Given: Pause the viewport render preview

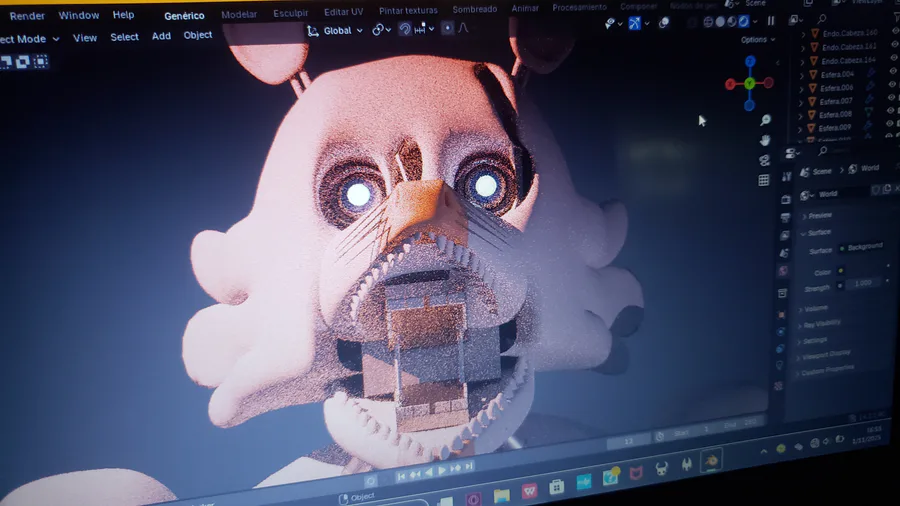Looking at the screenshot, I should (x=771, y=21).
